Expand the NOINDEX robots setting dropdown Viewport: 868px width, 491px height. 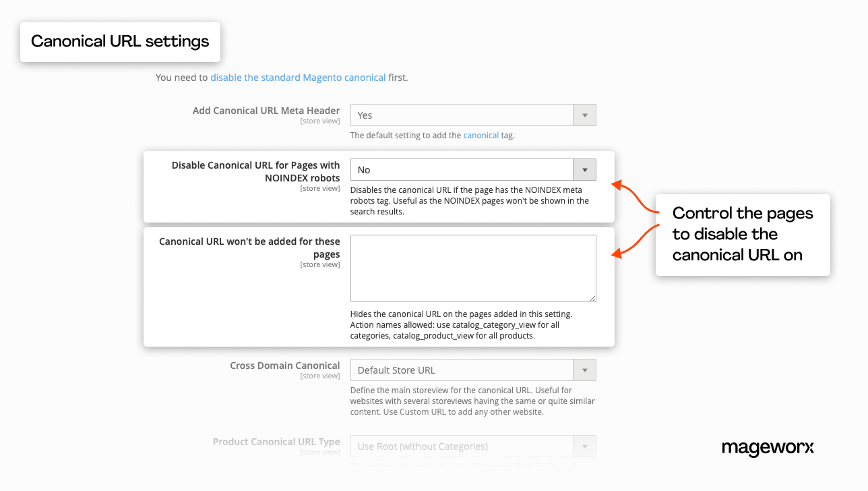tap(584, 169)
